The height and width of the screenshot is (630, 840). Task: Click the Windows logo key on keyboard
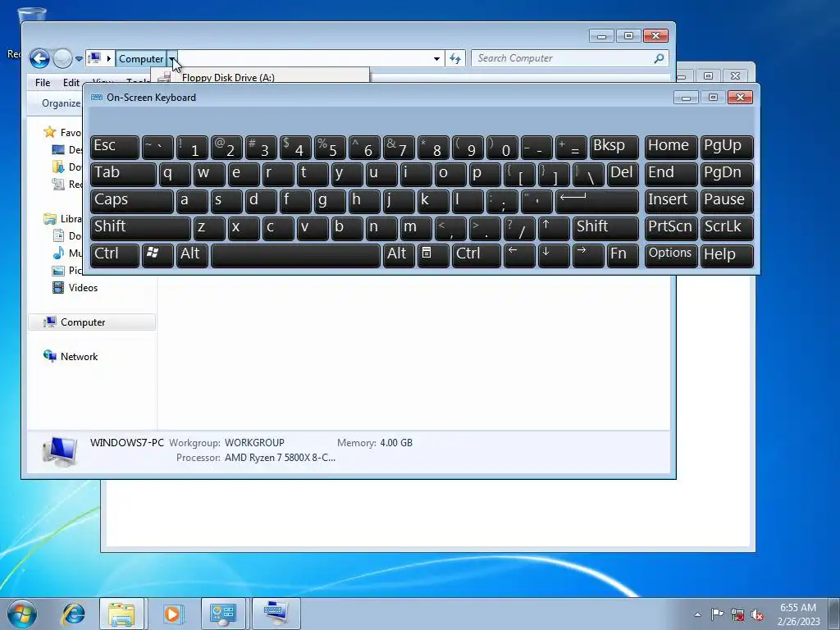(157, 255)
